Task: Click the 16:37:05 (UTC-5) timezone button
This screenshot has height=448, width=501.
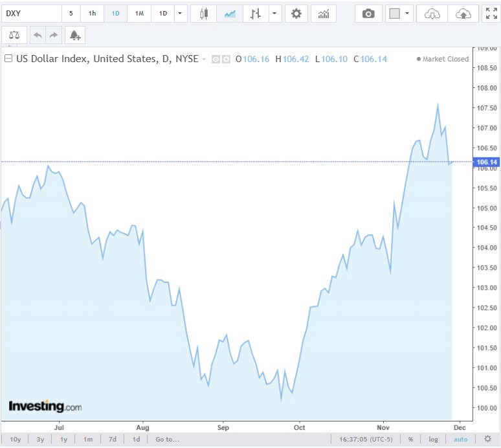Action: click(368, 440)
